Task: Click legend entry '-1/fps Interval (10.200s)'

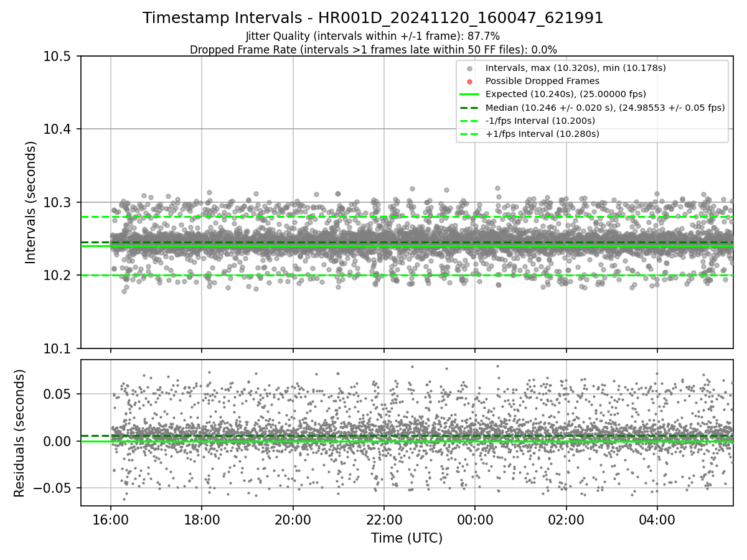Action: point(540,121)
